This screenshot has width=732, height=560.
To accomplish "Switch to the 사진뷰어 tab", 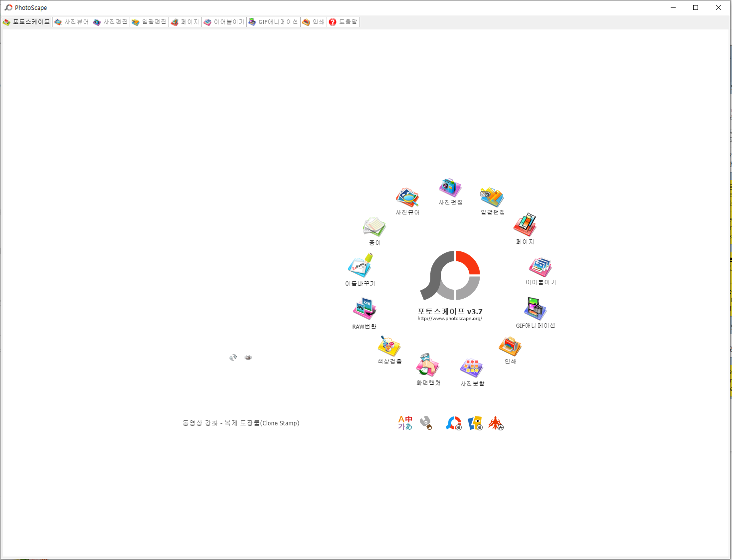I will pos(71,22).
